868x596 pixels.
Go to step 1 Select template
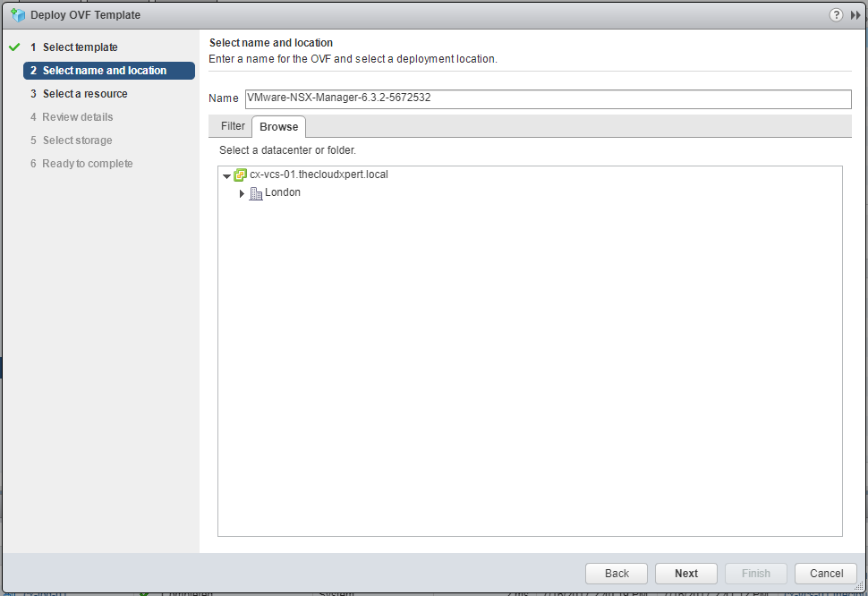click(x=80, y=47)
